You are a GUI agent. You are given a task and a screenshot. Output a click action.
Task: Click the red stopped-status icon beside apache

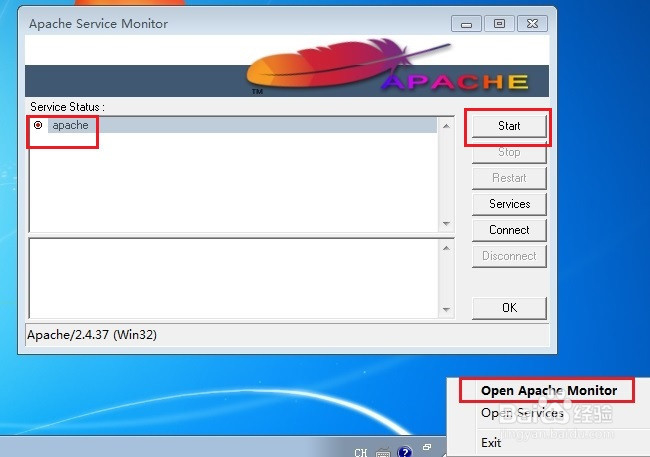[38, 125]
